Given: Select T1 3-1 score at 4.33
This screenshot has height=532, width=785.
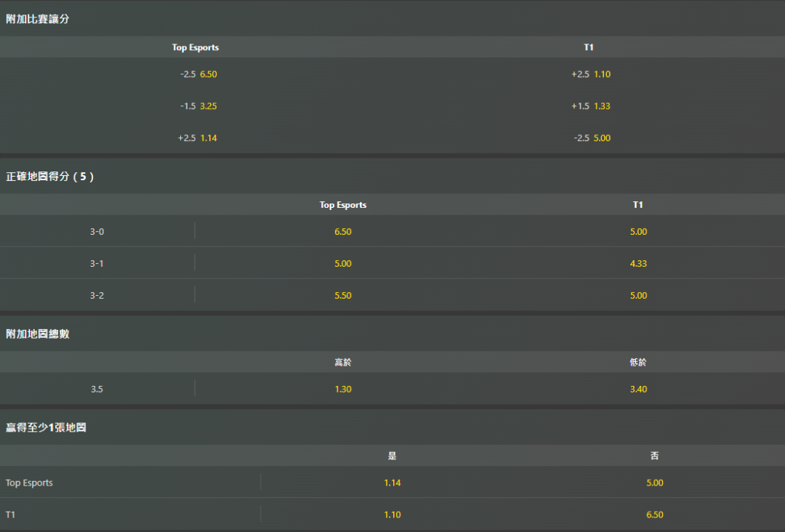Looking at the screenshot, I should [x=638, y=264].
